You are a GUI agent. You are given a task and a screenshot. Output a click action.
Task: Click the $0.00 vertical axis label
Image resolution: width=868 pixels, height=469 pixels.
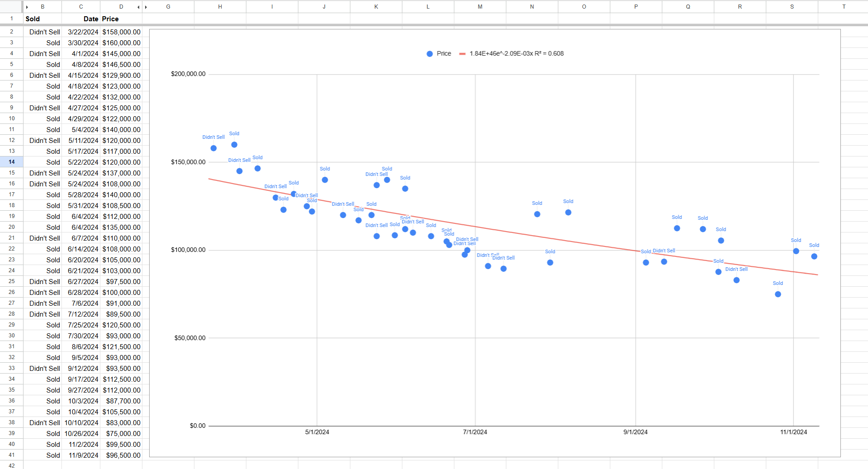[x=198, y=426]
